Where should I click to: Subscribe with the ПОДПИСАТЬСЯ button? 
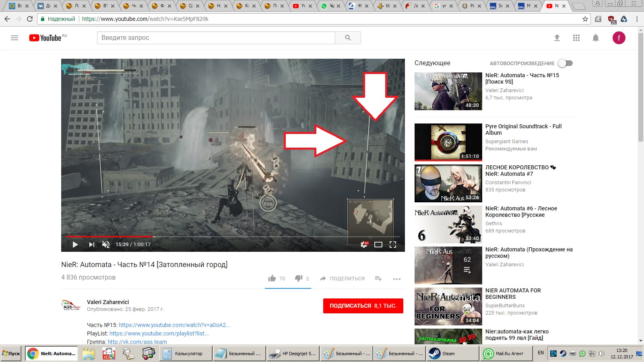point(363,306)
